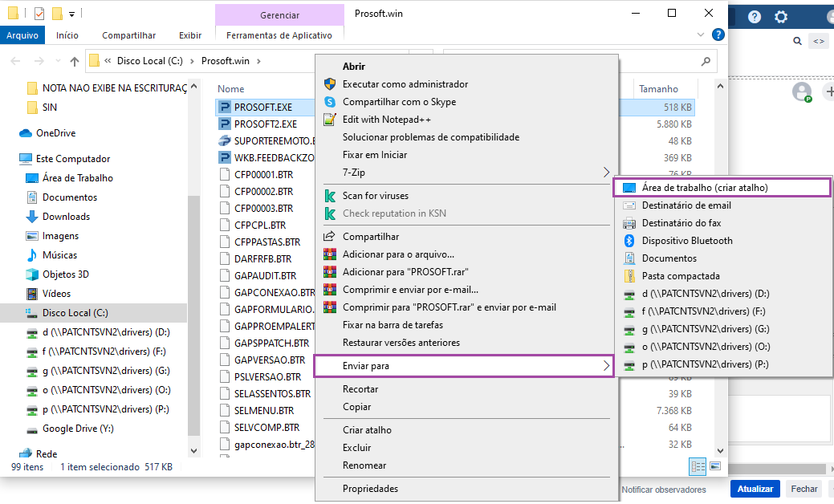Expand the Prosoft.win breadcrumb chevron
The image size is (834, 504).
tap(258, 61)
